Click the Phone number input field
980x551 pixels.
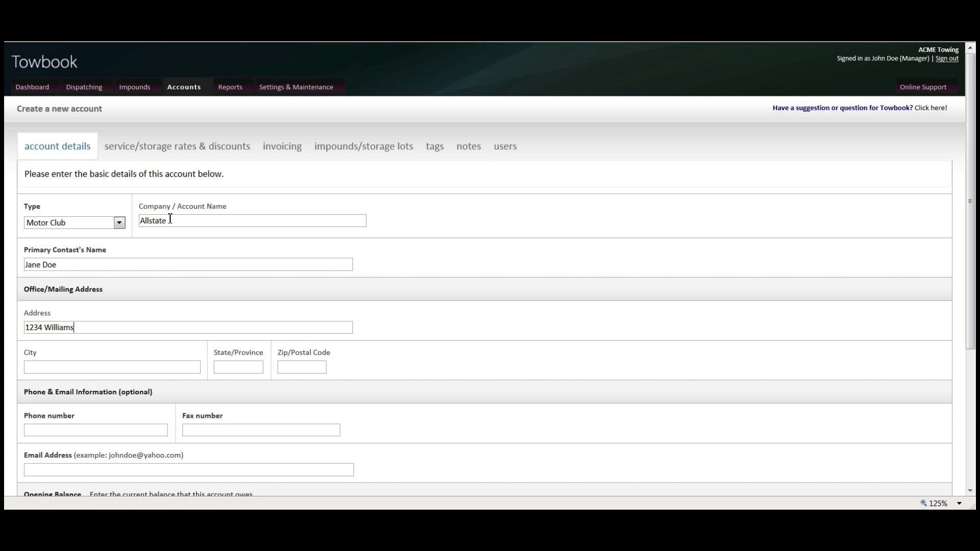(95, 430)
